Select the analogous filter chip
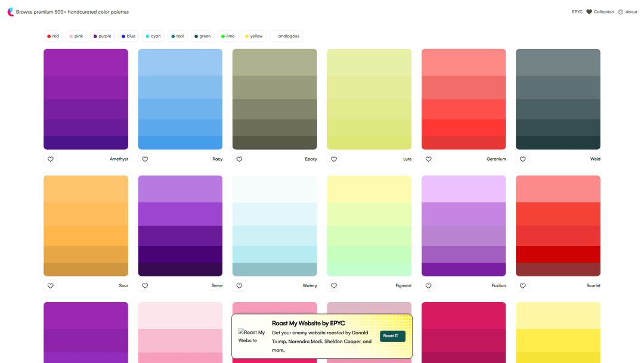The height and width of the screenshot is (363, 644). 286,36
